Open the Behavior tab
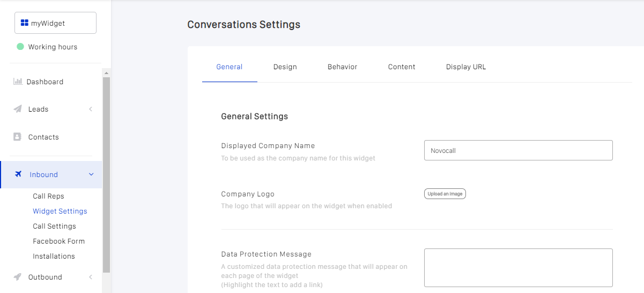The height and width of the screenshot is (293, 644). (342, 67)
